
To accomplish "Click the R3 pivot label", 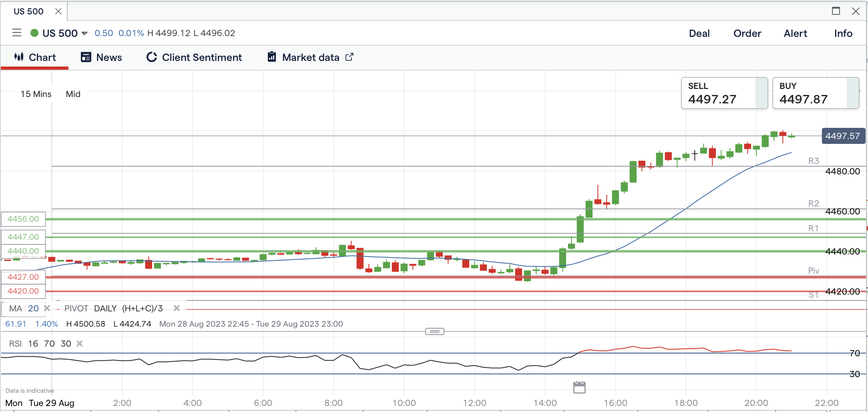I will click(x=814, y=161).
